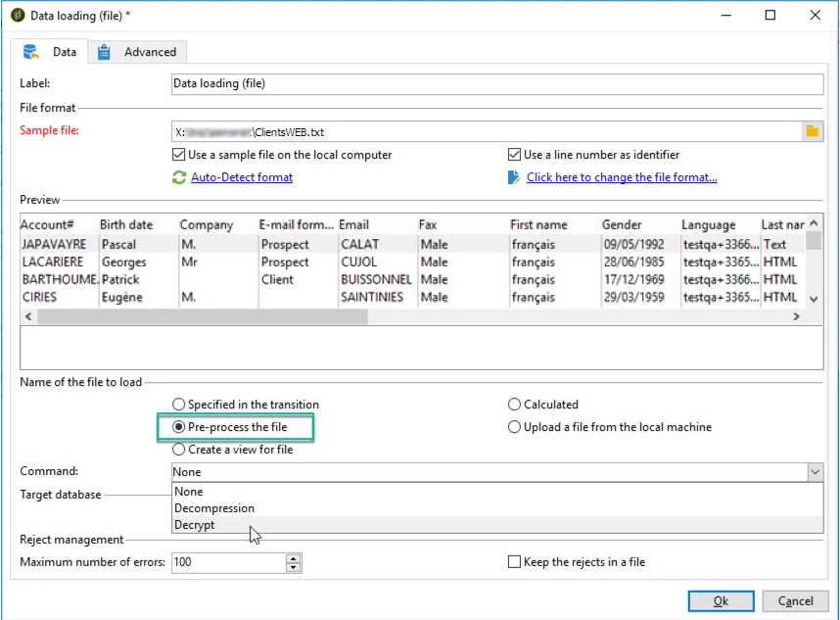Choose 'Decompression' in the command list

[x=497, y=508]
